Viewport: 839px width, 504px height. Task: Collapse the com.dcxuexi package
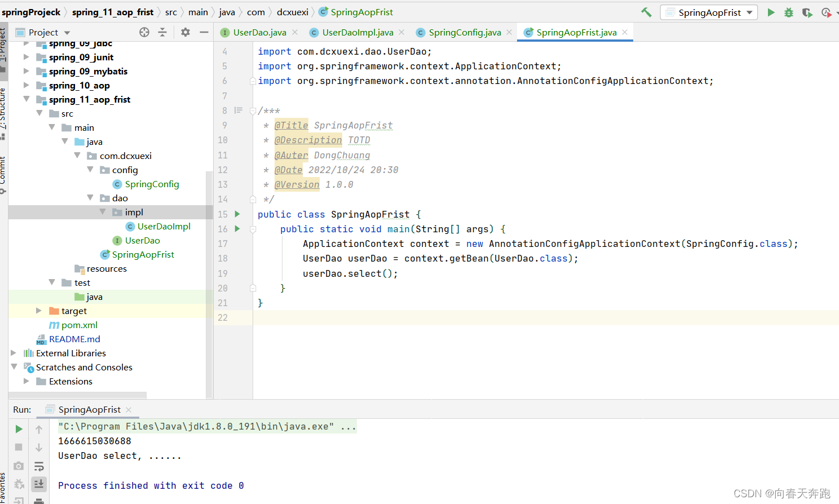point(77,156)
